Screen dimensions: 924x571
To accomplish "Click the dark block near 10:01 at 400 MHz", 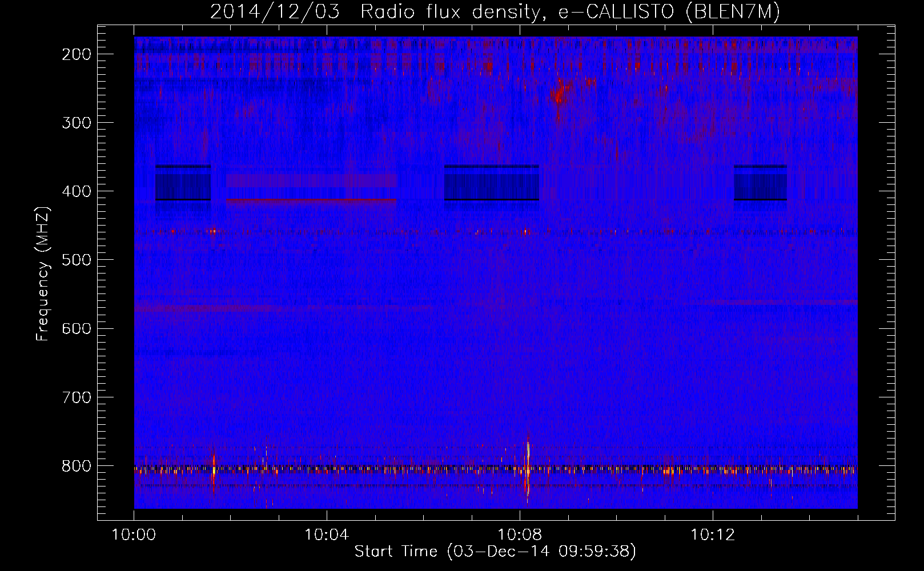I will click(x=183, y=183).
